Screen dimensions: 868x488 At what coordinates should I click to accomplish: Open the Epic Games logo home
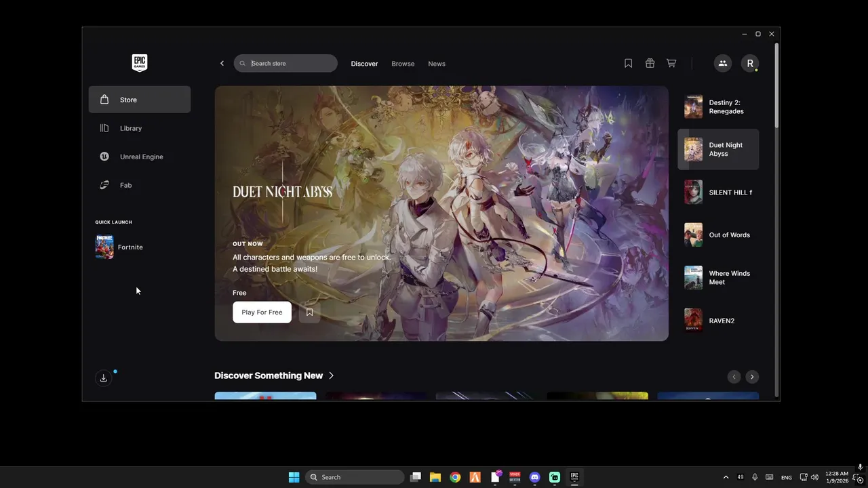coord(139,63)
